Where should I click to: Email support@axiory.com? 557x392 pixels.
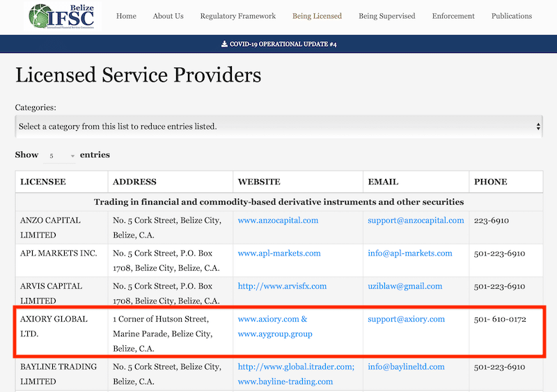(406, 319)
